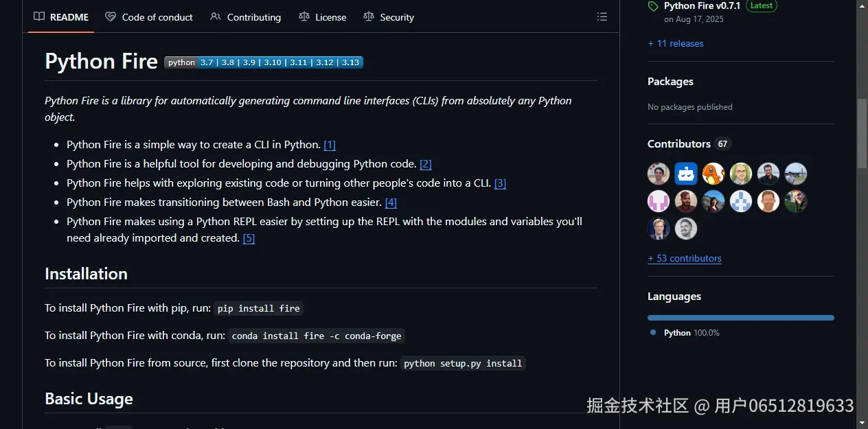Open the avatar of woman against blue sky
This screenshot has width=868, height=429.
click(x=713, y=201)
